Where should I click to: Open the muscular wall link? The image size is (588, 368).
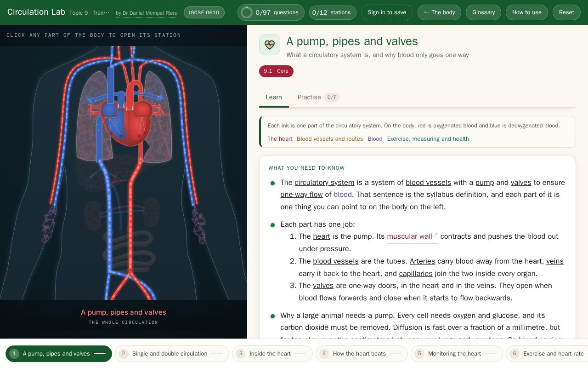point(412,236)
